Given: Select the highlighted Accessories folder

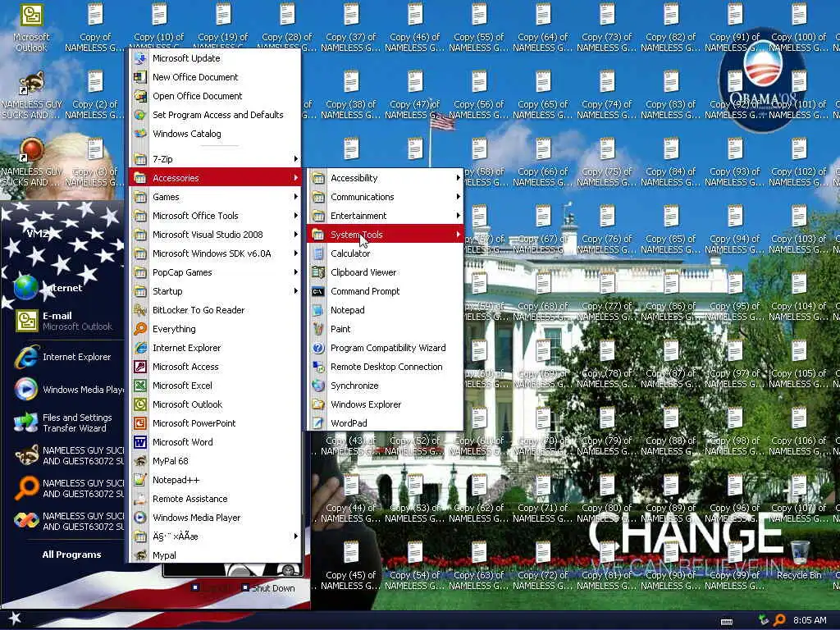Looking at the screenshot, I should click(x=215, y=178).
